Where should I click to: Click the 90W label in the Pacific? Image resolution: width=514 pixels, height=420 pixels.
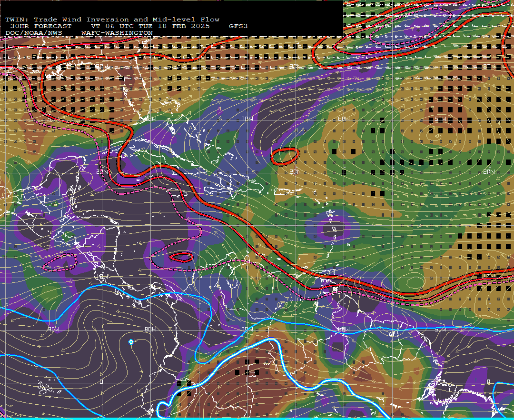(x=54, y=329)
